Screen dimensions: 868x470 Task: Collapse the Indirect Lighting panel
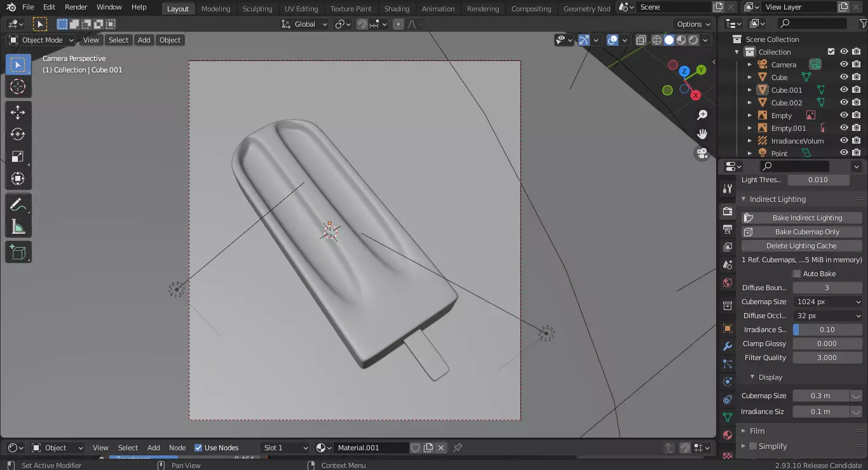pos(745,199)
